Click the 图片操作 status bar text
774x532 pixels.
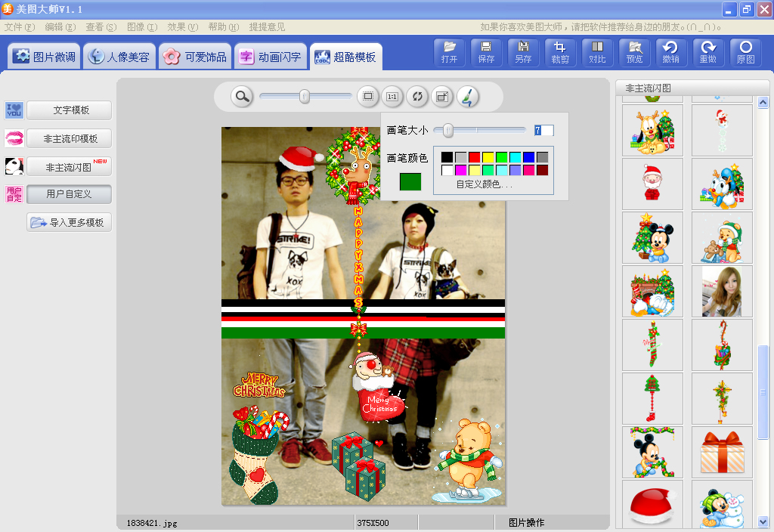pos(526,523)
